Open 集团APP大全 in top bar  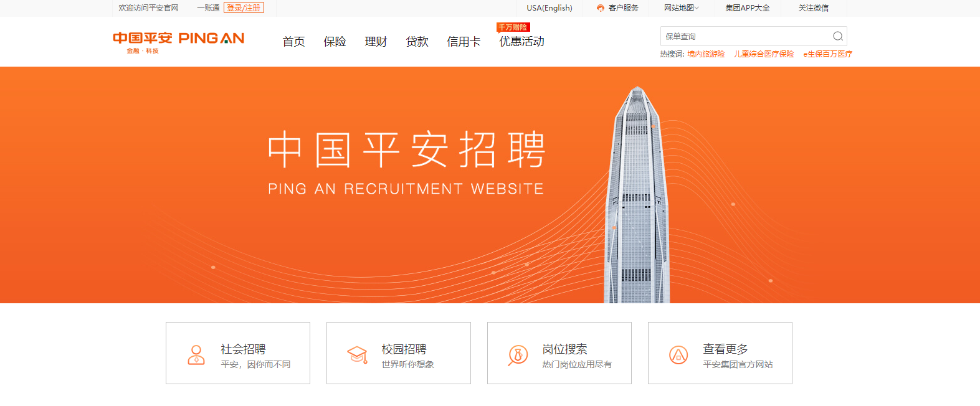pos(748,8)
